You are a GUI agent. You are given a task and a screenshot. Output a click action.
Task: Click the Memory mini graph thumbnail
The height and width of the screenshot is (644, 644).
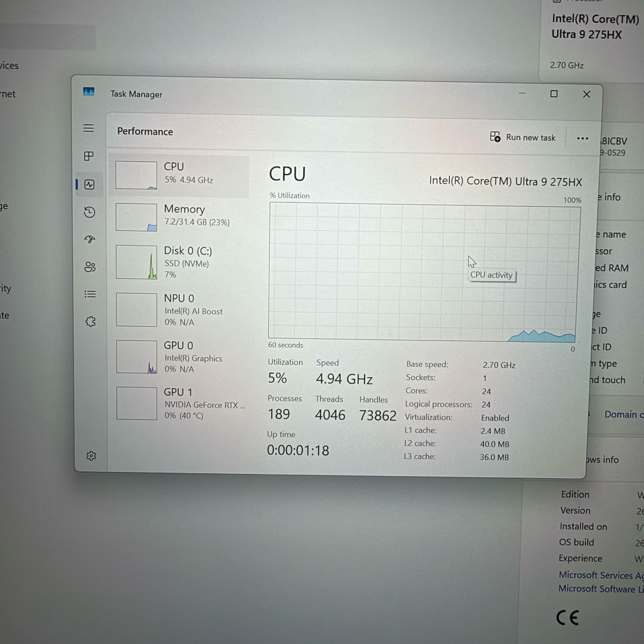click(x=136, y=217)
